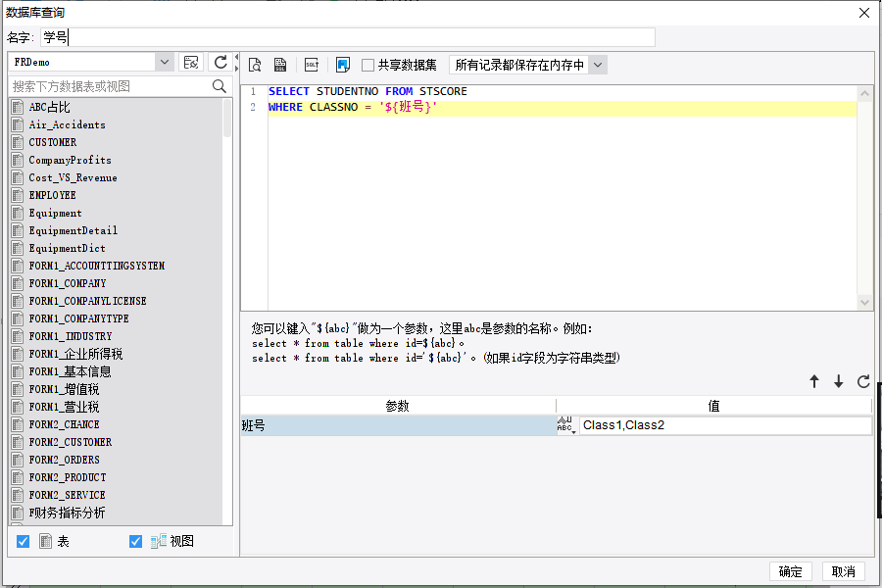Open the database connection settings icon
882x588 pixels.
pyautogui.click(x=191, y=62)
